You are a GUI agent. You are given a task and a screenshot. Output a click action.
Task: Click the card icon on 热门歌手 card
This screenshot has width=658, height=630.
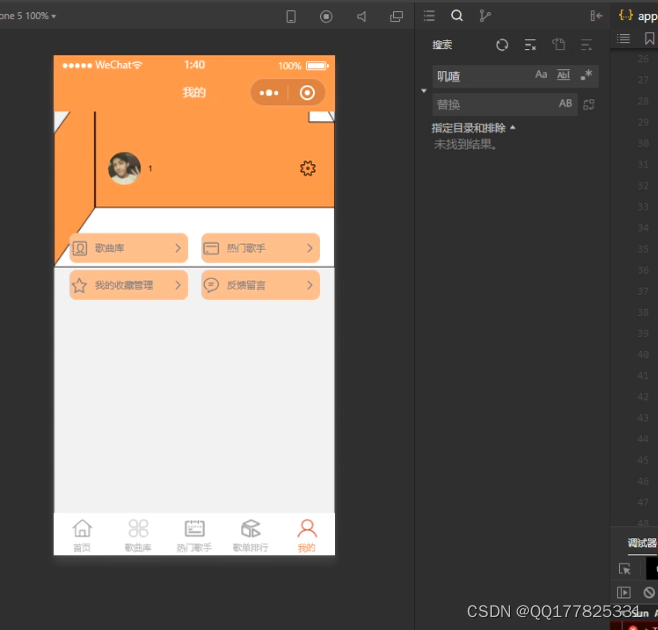211,248
